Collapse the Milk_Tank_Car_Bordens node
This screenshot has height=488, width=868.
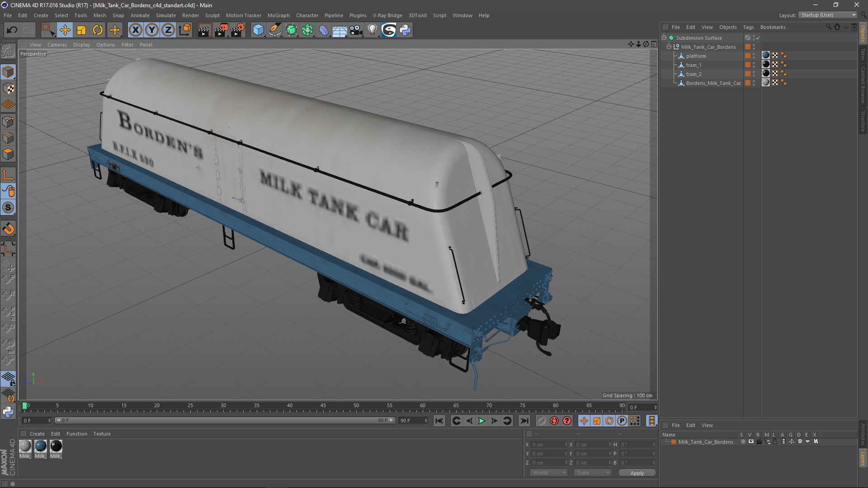pos(669,47)
